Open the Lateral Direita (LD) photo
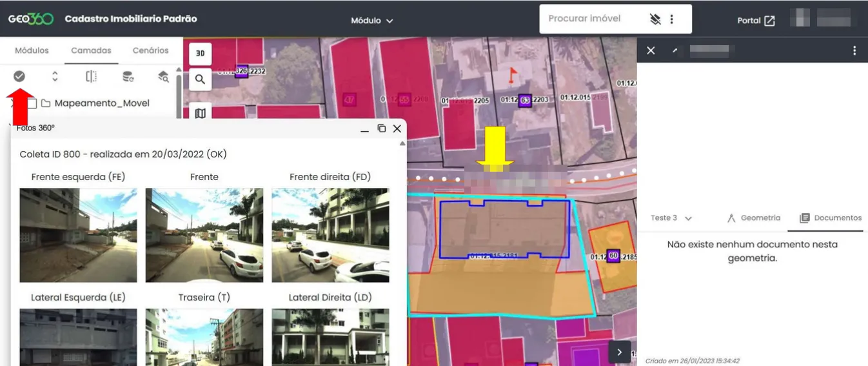This screenshot has height=366, width=868. click(x=330, y=337)
